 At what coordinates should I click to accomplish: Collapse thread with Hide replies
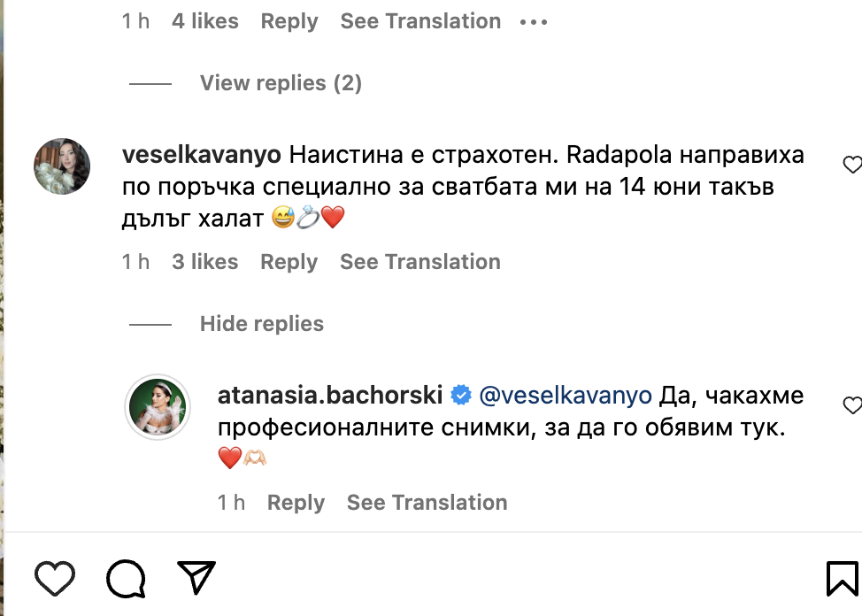(261, 324)
